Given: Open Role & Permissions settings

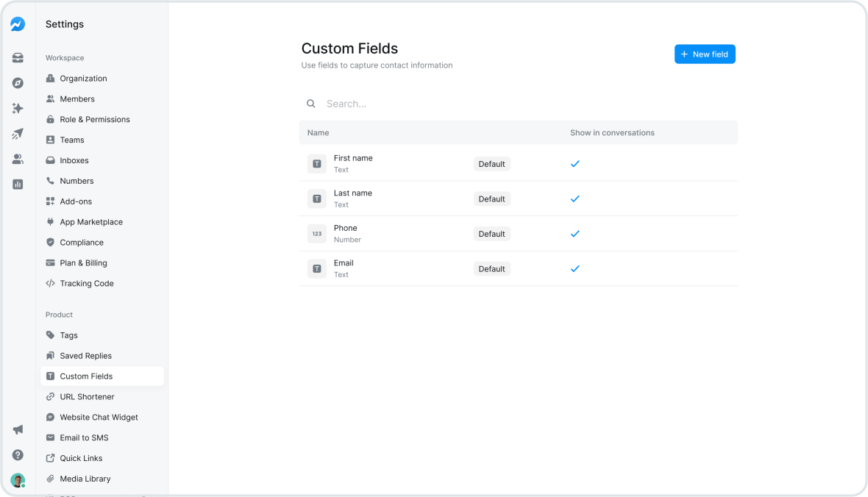Looking at the screenshot, I should pos(94,119).
